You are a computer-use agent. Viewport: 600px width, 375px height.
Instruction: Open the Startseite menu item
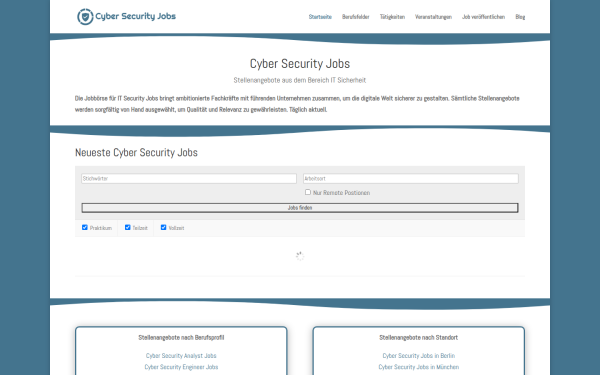[x=320, y=17]
